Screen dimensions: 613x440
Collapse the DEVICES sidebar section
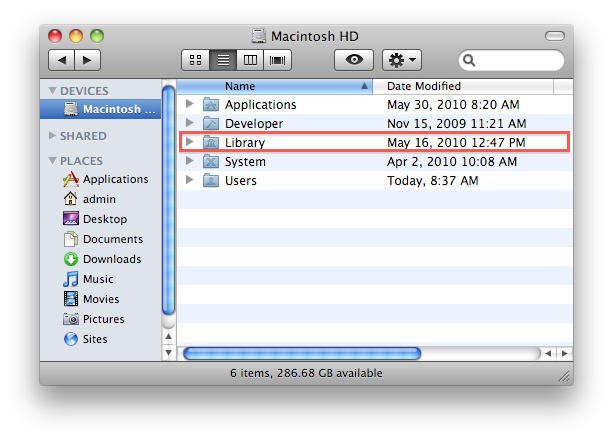(53, 91)
